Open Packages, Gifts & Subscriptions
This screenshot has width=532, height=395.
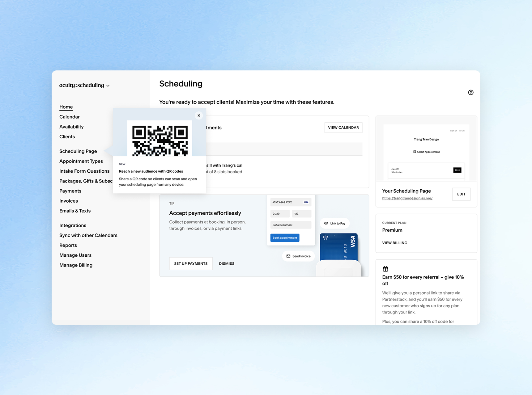click(x=86, y=181)
